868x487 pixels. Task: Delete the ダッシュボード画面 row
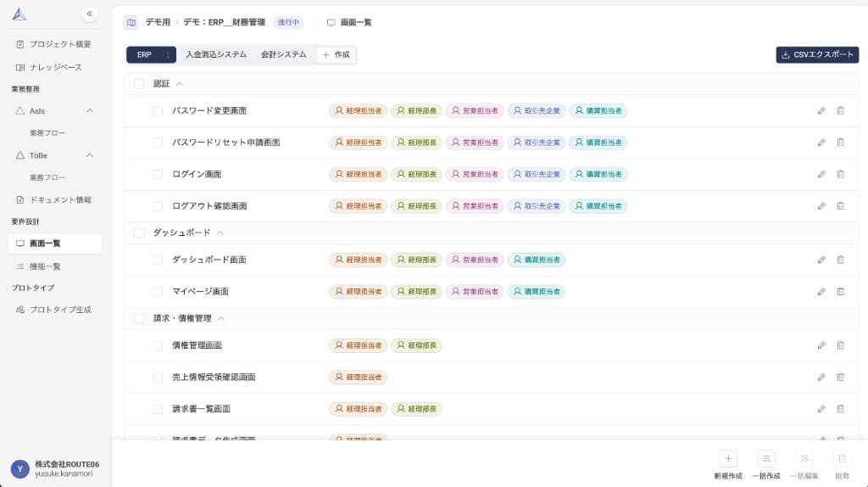click(x=840, y=260)
